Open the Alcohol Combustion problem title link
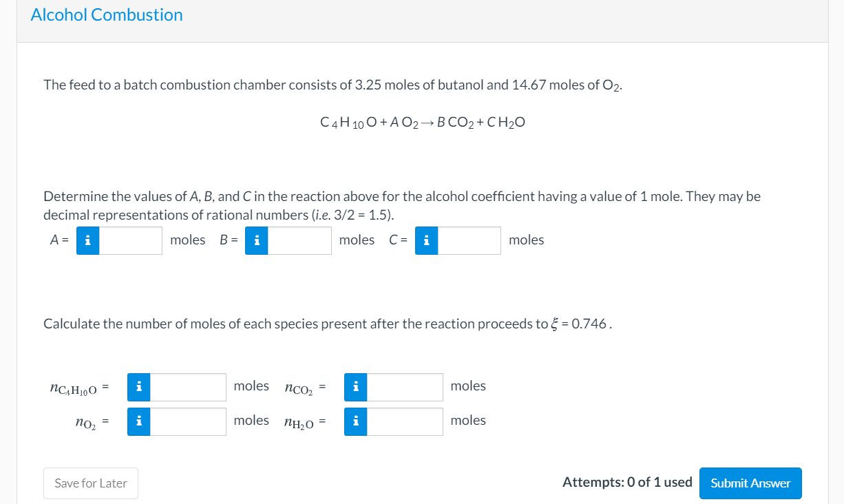Image resolution: width=844 pixels, height=504 pixels. [106, 14]
